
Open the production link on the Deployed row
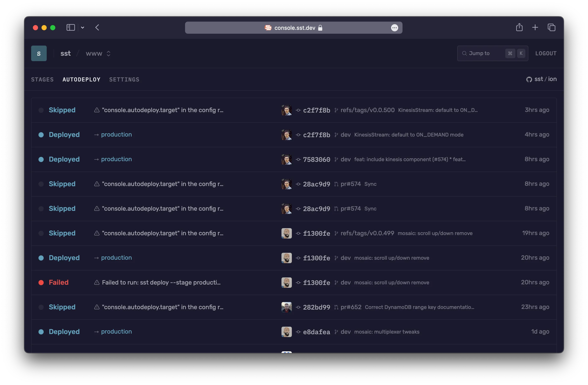point(116,135)
